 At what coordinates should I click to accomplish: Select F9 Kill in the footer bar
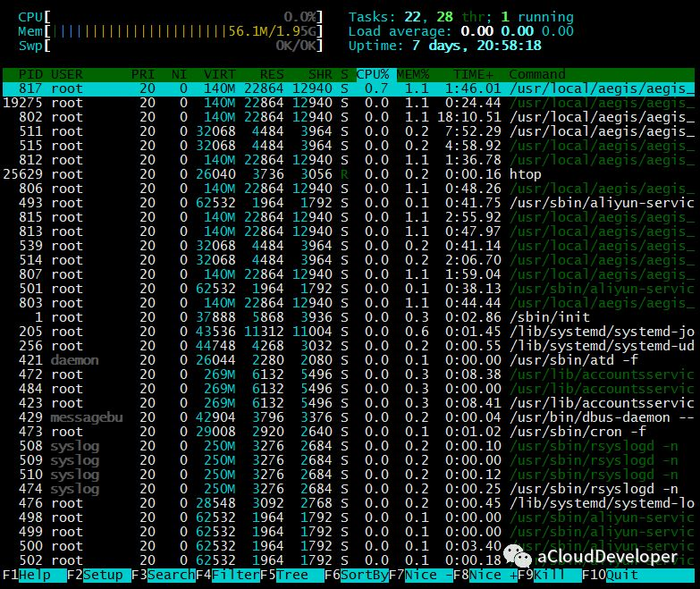click(x=550, y=575)
